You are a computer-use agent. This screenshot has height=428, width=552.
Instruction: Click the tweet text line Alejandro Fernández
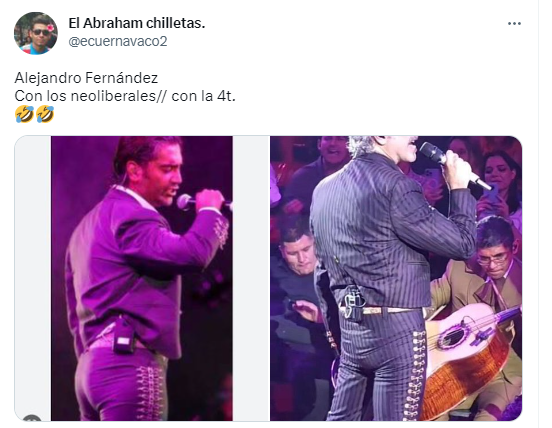coord(86,78)
